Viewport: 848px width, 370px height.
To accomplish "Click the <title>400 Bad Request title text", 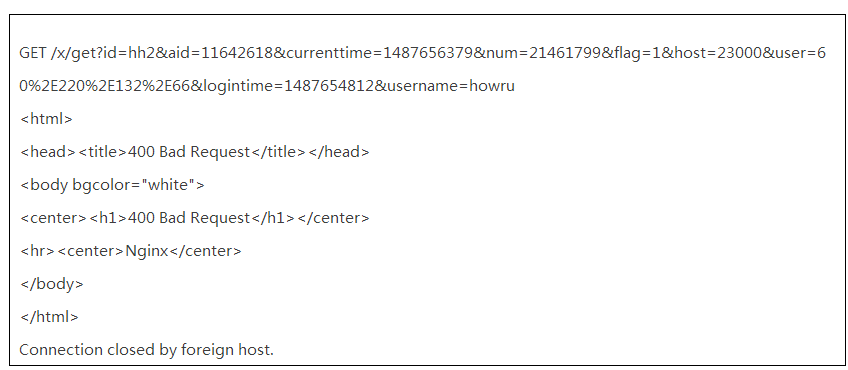I will [164, 152].
